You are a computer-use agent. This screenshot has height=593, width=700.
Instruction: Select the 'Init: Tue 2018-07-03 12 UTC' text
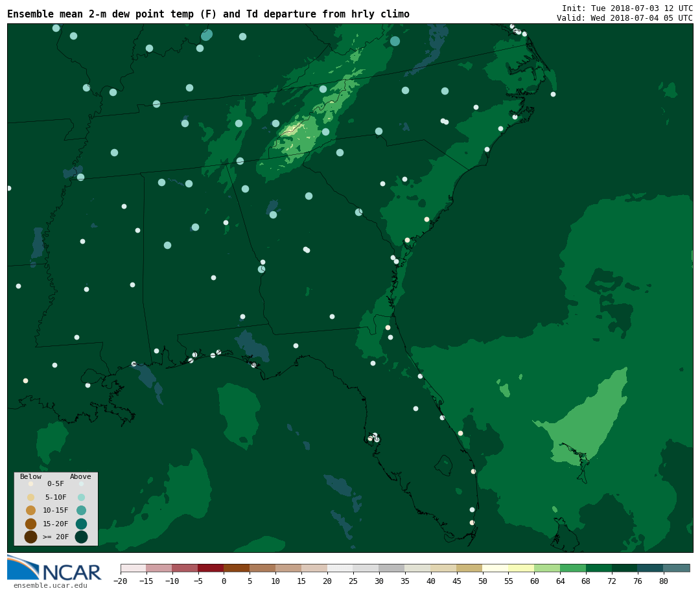[x=627, y=8]
